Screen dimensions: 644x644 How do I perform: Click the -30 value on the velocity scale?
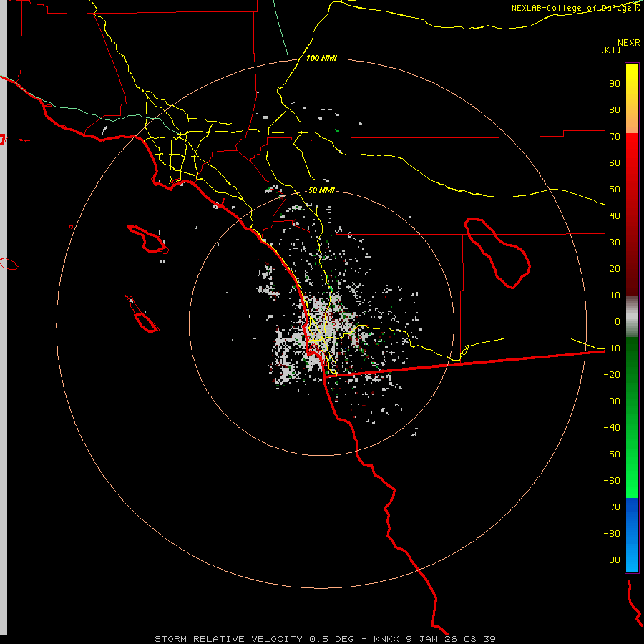612,401
